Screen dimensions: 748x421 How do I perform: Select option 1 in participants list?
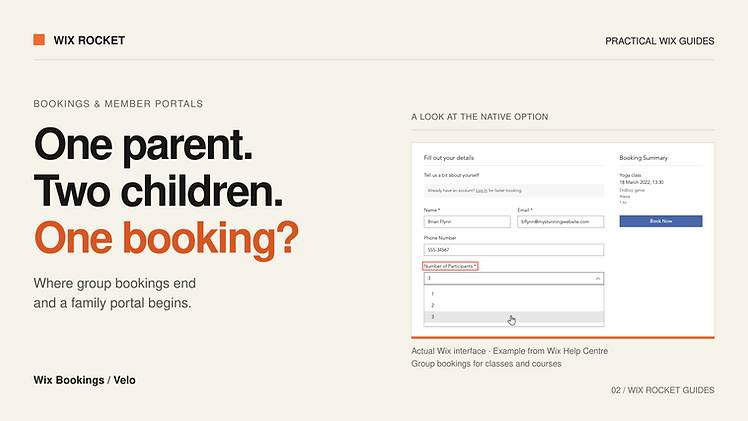point(514,294)
